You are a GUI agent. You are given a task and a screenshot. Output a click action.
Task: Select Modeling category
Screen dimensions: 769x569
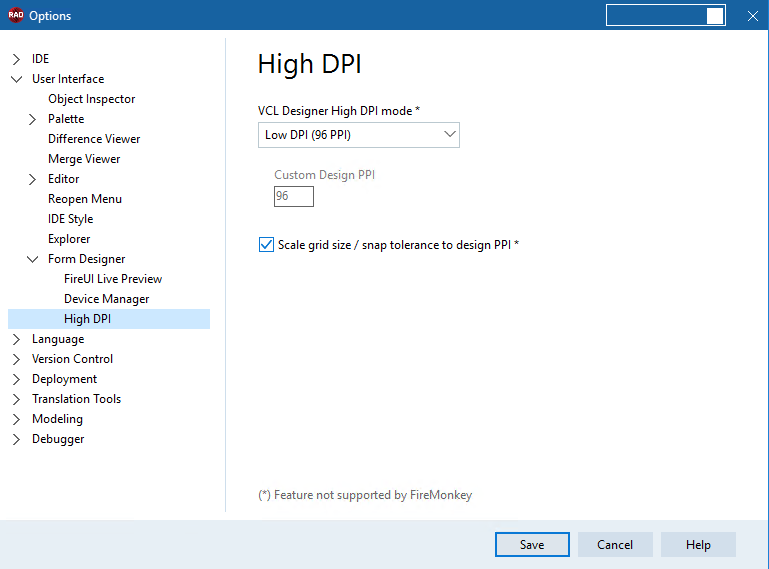coord(57,419)
